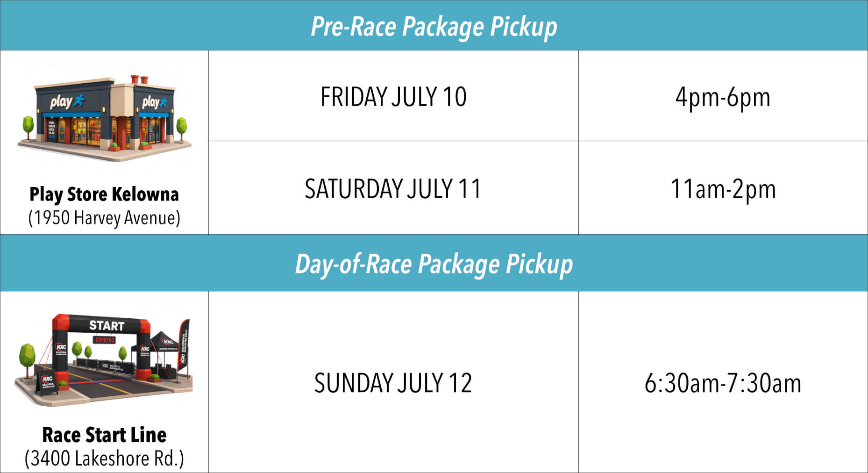Screen dimensions: 868x473
Task: Select the 6:30am-7:30am time cell
Action: [x=723, y=382]
